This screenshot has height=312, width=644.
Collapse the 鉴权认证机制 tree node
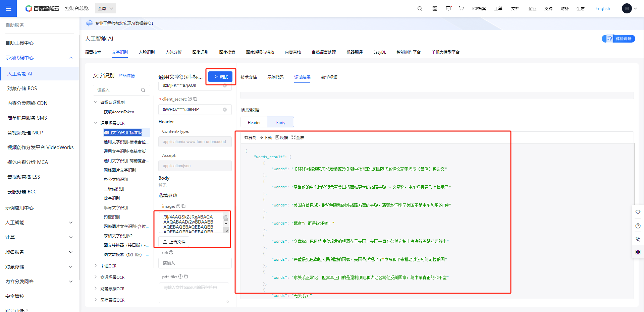pyautogui.click(x=96, y=102)
